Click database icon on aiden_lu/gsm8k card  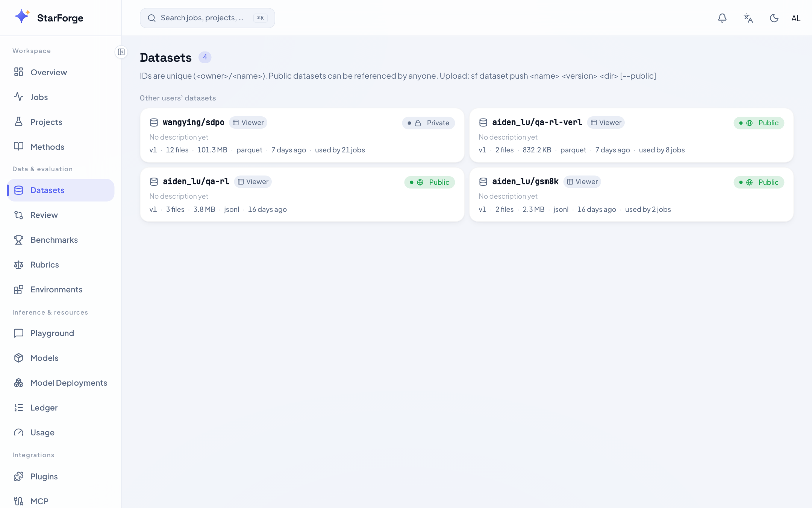pos(483,182)
